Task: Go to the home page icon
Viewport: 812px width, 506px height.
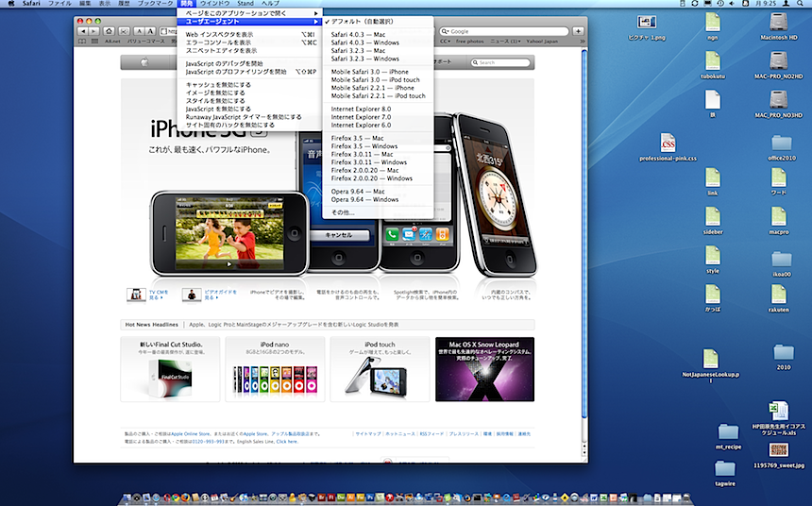Action: tap(110, 31)
